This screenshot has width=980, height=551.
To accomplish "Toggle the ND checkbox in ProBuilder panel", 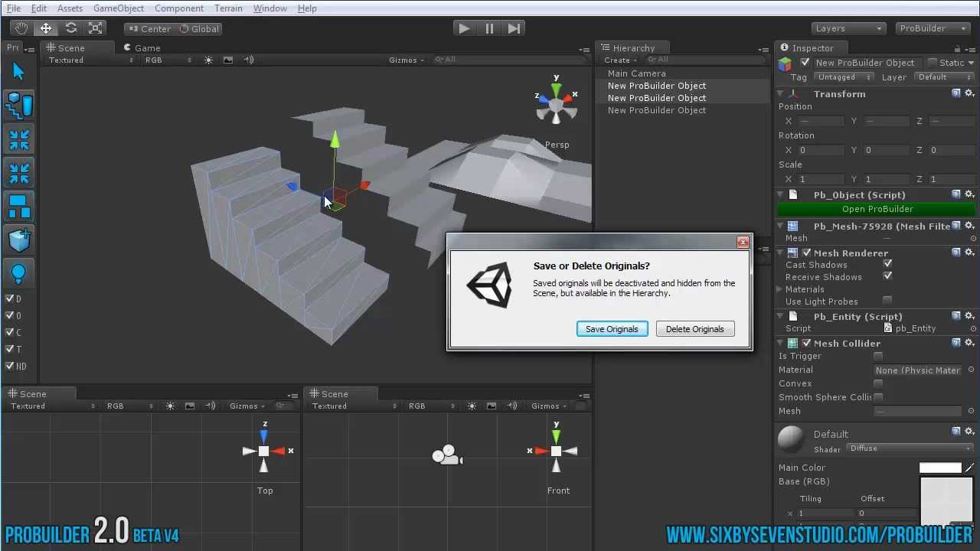I will click(x=9, y=366).
